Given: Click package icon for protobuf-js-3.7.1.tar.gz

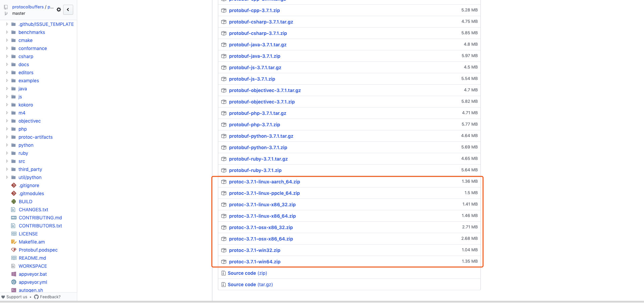Looking at the screenshot, I should 224,68.
